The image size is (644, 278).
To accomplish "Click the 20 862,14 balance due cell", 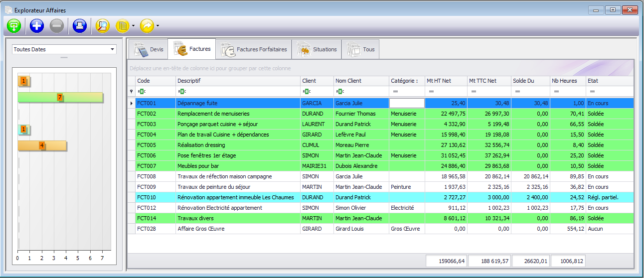I will [x=530, y=176].
